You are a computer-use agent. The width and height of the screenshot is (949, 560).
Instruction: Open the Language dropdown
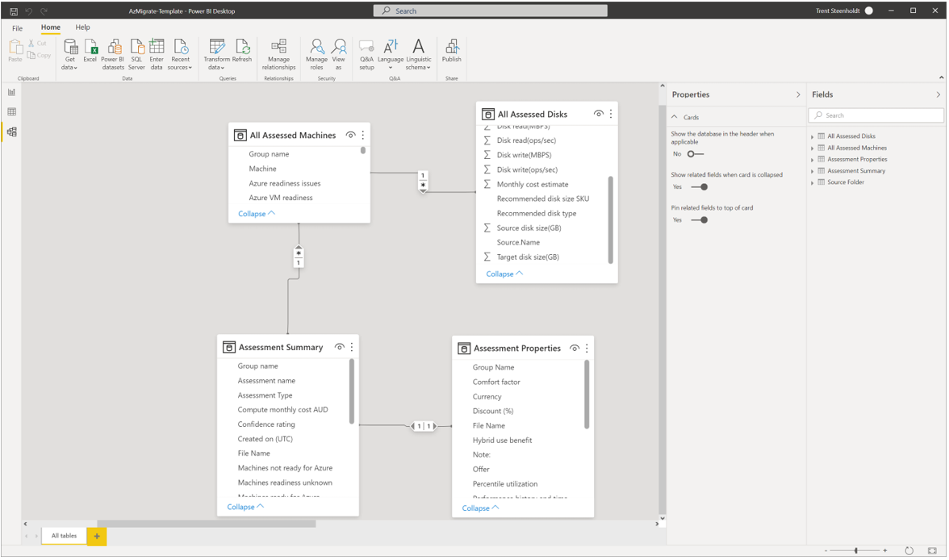391,55
